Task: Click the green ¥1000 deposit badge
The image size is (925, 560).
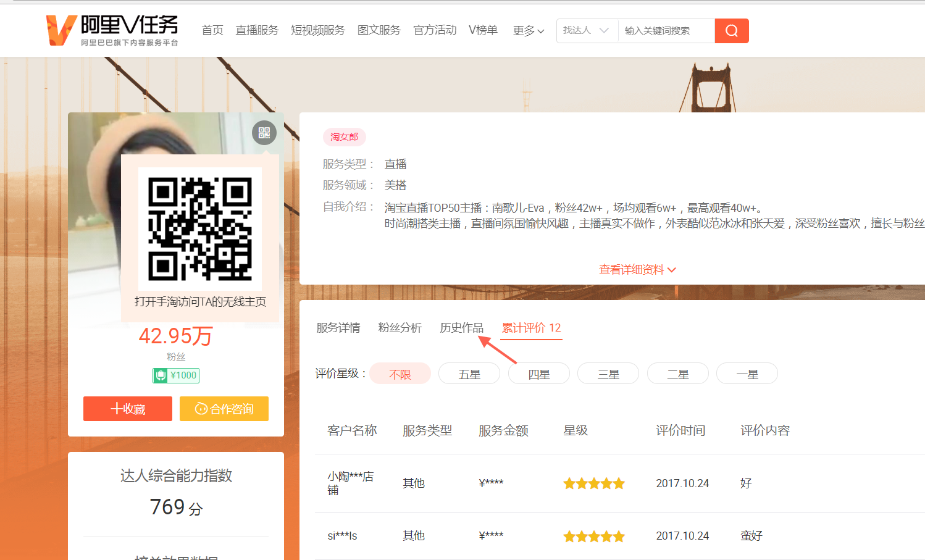Action: 176,375
